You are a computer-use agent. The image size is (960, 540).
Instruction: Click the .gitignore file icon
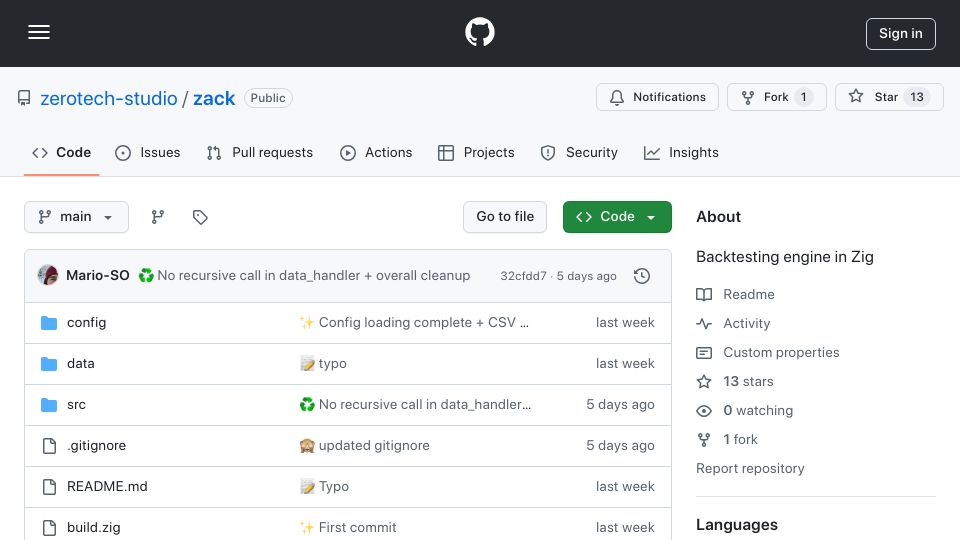click(49, 446)
